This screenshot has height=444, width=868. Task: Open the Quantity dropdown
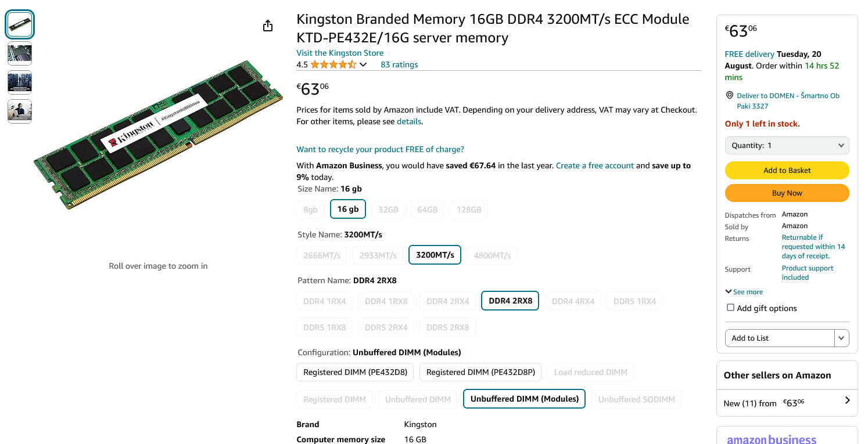click(x=787, y=145)
